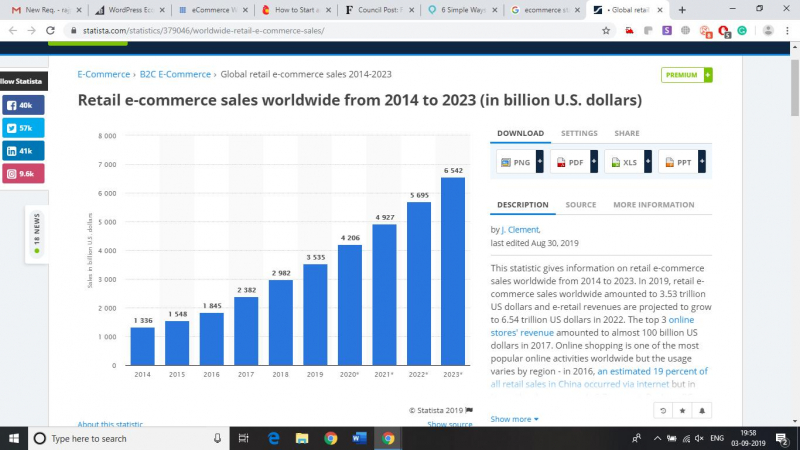Click the Cortana microphone icon
Screen dimensions: 800x450
pyautogui.click(x=217, y=438)
